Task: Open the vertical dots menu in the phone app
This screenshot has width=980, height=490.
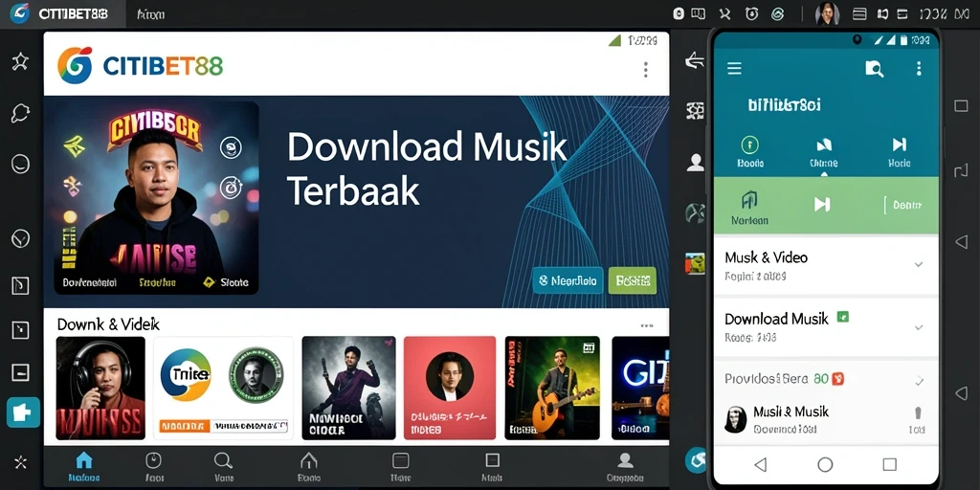Action: 918,69
